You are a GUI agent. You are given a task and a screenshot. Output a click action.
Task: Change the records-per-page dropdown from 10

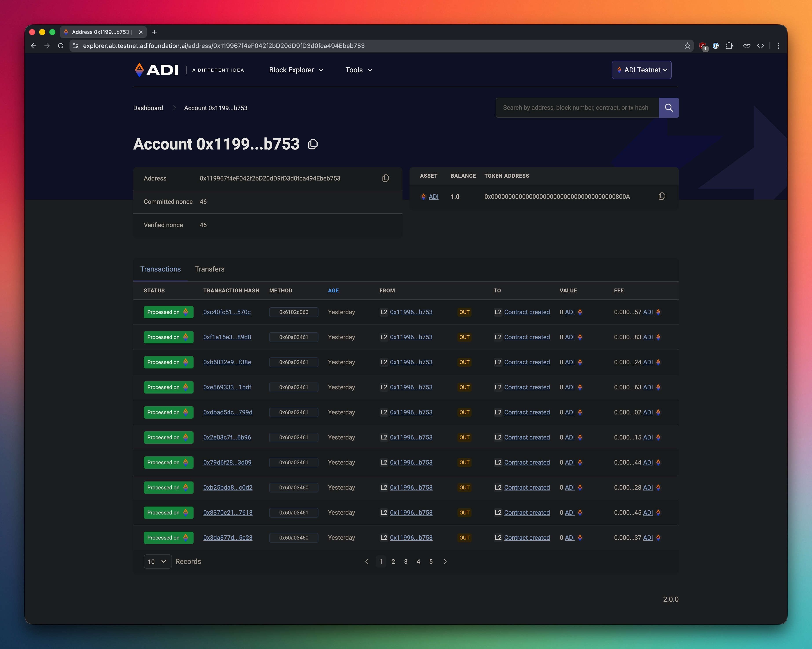pyautogui.click(x=157, y=561)
